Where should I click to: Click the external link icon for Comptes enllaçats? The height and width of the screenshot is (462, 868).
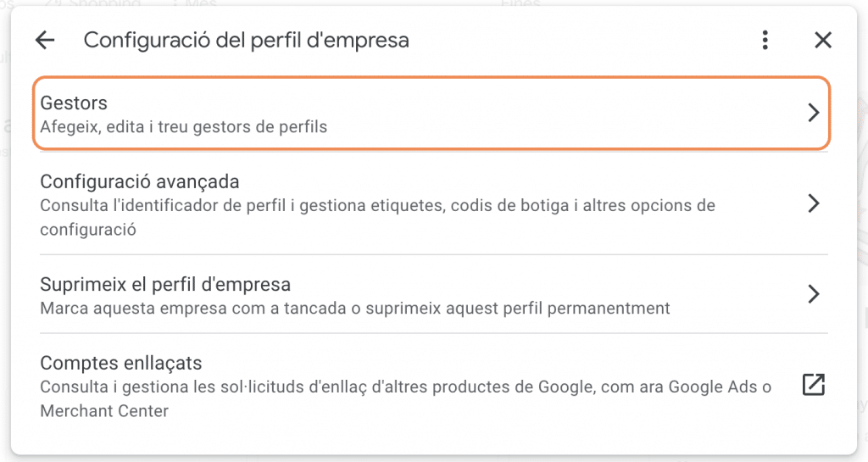click(x=813, y=385)
